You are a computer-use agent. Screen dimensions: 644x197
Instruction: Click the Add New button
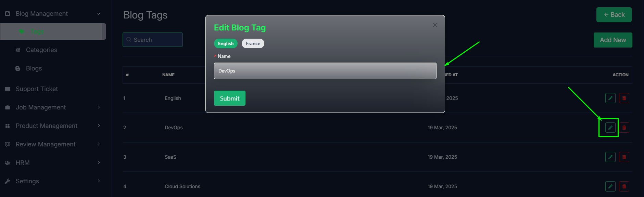click(613, 40)
